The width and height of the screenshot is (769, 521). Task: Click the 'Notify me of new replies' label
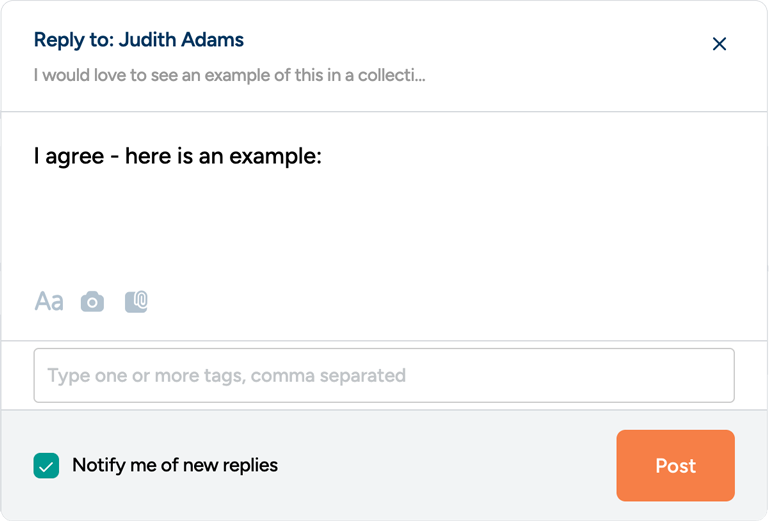click(x=175, y=465)
